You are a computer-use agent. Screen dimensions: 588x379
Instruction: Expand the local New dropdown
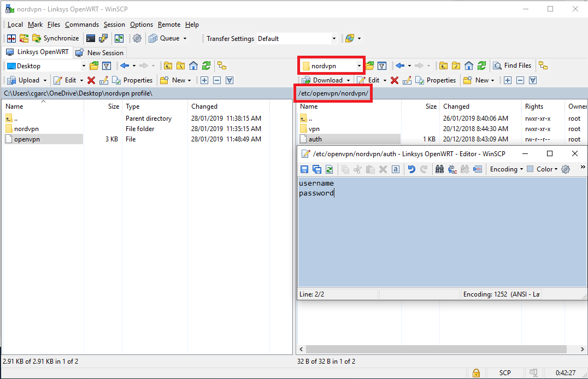[x=190, y=81]
